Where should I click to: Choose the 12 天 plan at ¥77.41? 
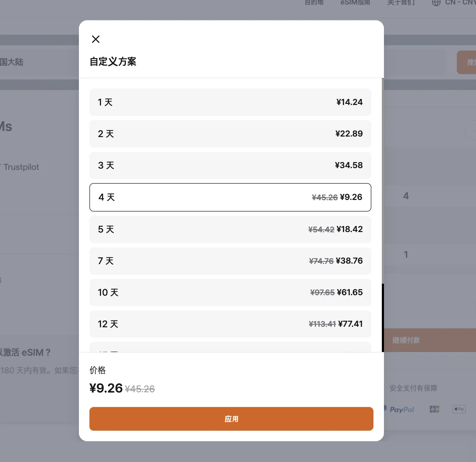click(230, 324)
